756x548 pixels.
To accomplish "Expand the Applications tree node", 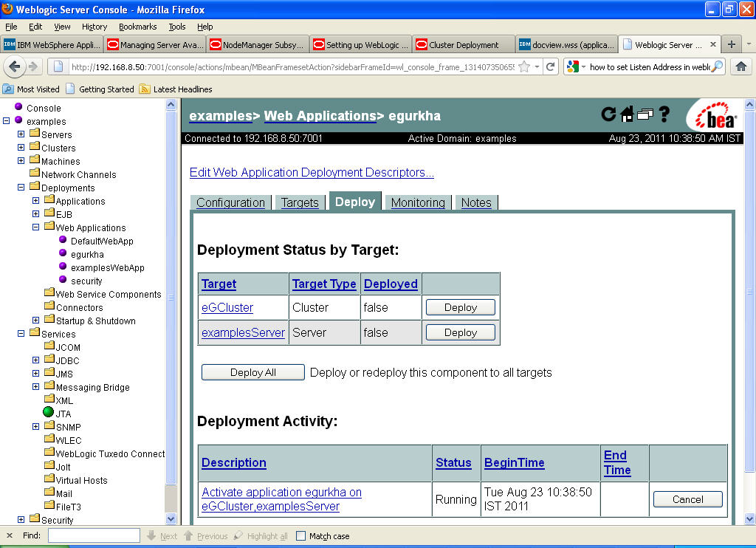I will (35, 200).
